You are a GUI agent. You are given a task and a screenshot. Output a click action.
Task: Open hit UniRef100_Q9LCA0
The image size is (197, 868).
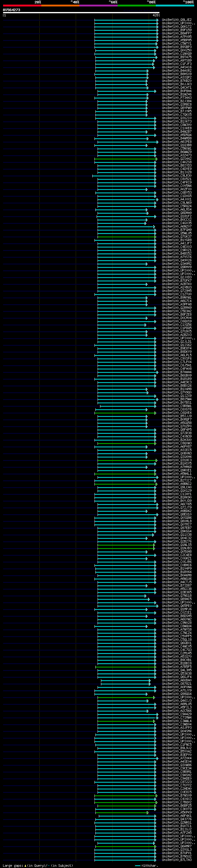pos(176,487)
